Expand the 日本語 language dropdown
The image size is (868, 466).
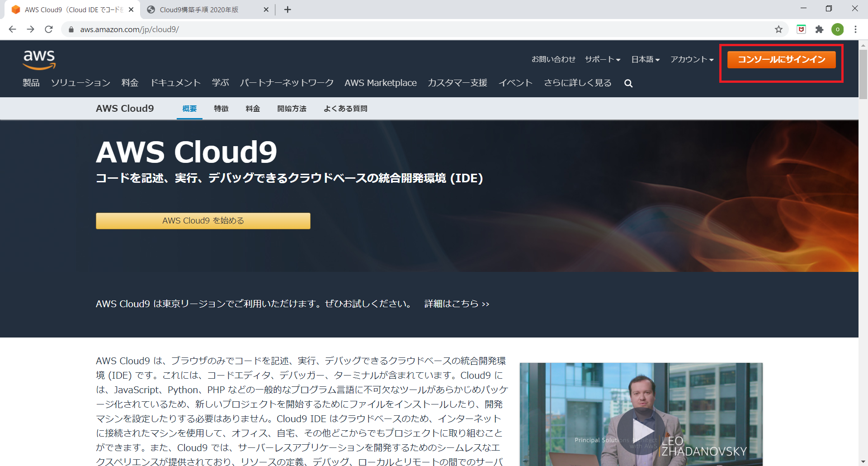pos(646,59)
